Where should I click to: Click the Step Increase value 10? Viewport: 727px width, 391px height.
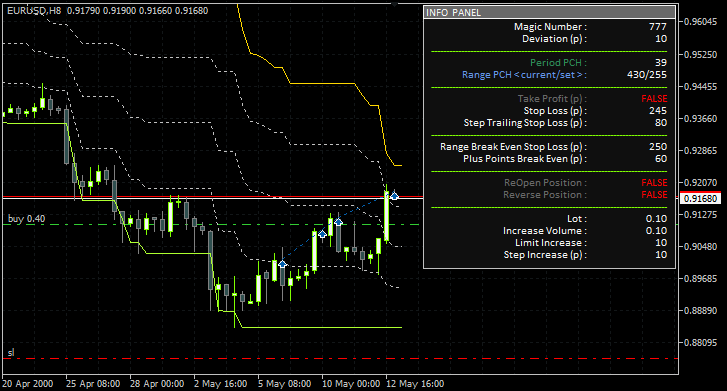[661, 255]
